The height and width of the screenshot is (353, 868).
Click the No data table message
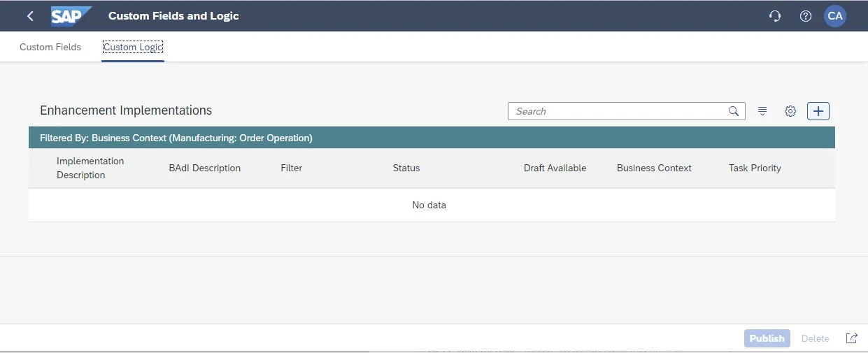point(429,205)
